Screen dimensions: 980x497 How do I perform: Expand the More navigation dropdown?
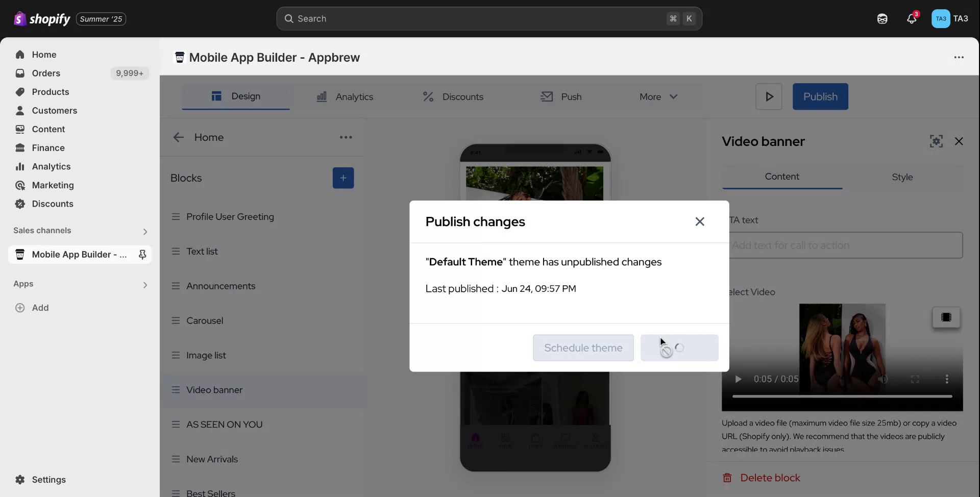pos(657,96)
